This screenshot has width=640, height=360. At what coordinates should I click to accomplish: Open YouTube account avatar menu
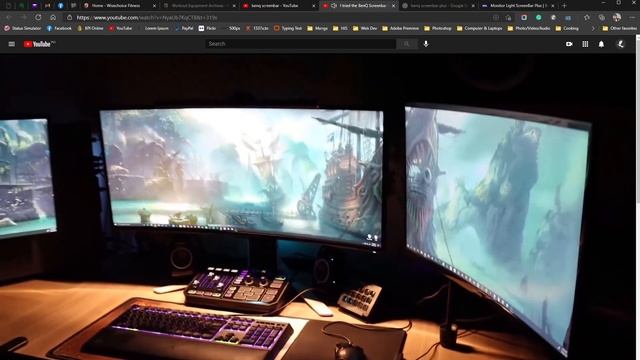(x=620, y=44)
